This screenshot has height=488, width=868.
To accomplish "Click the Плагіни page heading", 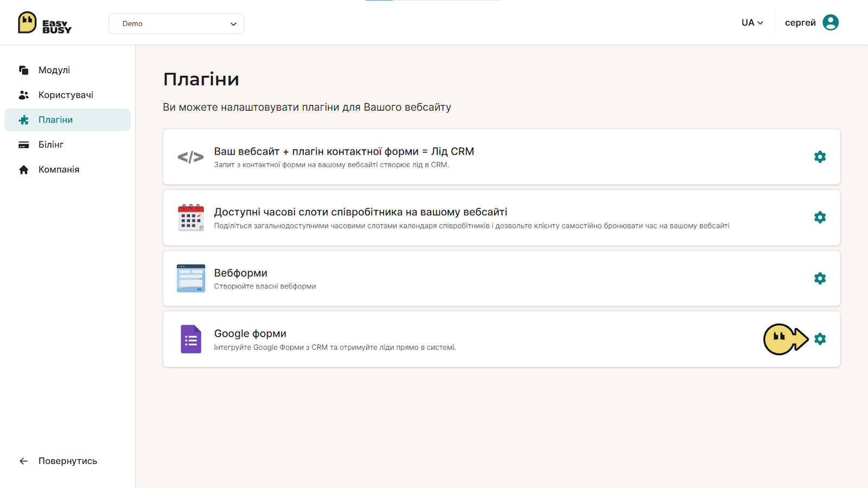I will (x=201, y=79).
